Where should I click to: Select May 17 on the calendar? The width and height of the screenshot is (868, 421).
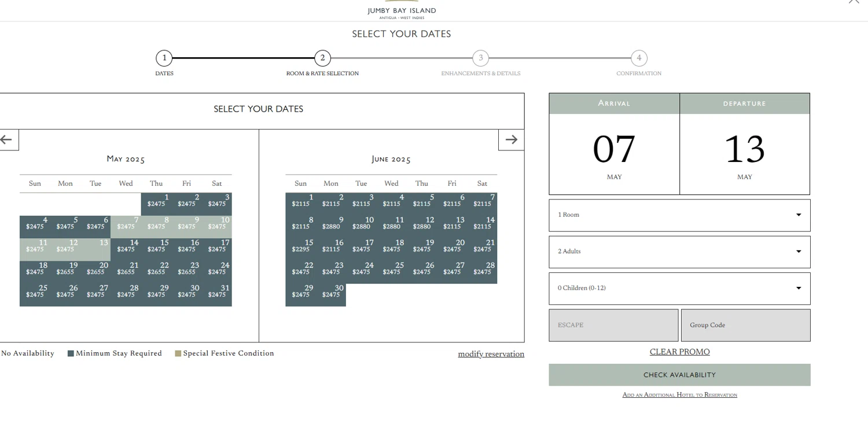(x=217, y=249)
